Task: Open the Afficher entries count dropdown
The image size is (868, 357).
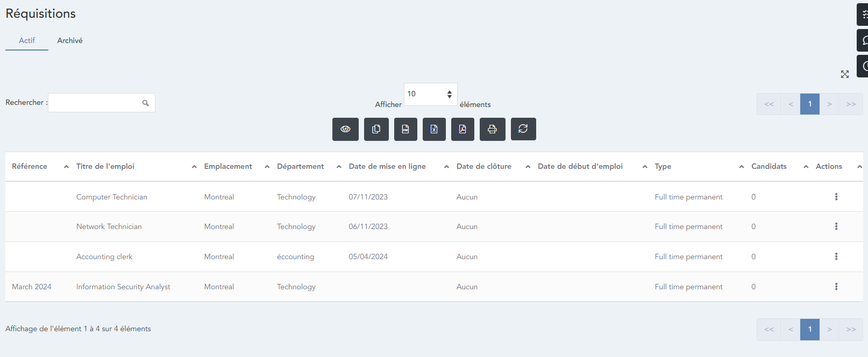Action: pyautogui.click(x=430, y=94)
